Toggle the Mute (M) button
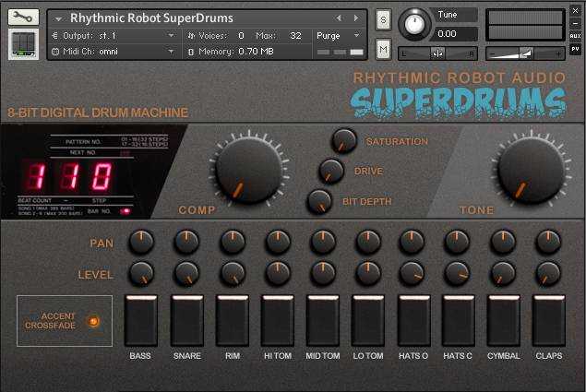This screenshot has height=392, width=586. 383,48
